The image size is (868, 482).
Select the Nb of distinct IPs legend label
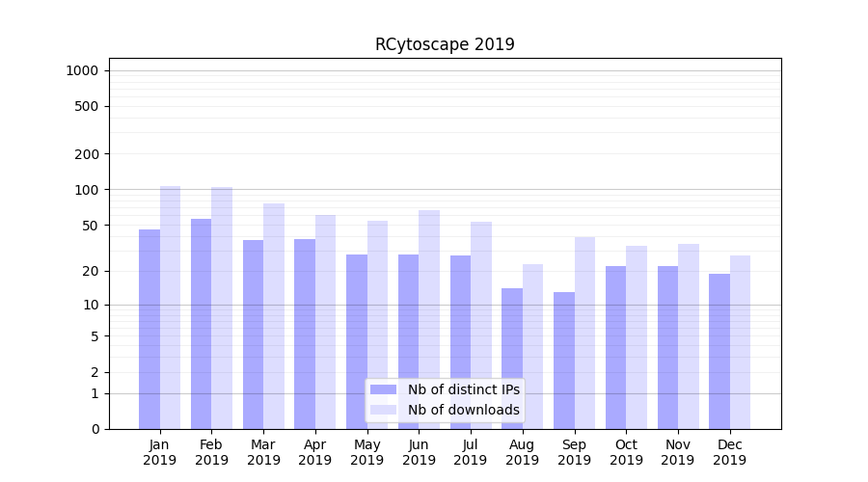[x=463, y=389]
